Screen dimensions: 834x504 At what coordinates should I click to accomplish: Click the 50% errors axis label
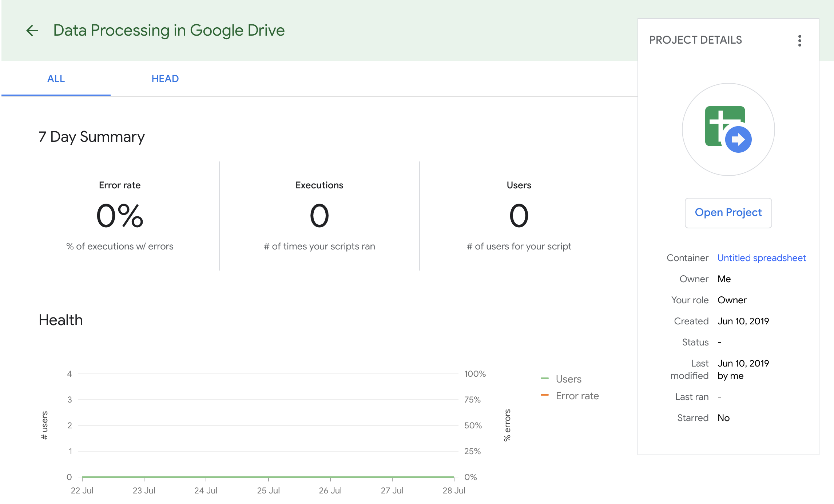(473, 425)
